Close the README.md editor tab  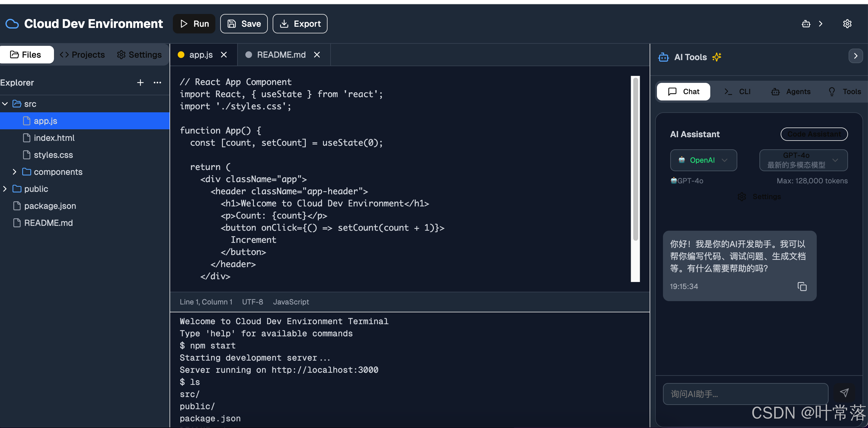click(x=317, y=55)
